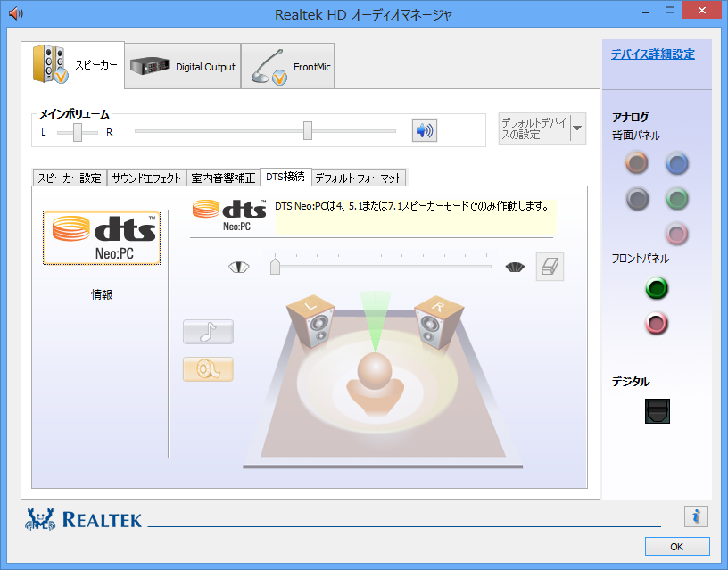Open the デフォルトフォーマット tab
Image resolution: width=728 pixels, height=570 pixels.
point(359,178)
